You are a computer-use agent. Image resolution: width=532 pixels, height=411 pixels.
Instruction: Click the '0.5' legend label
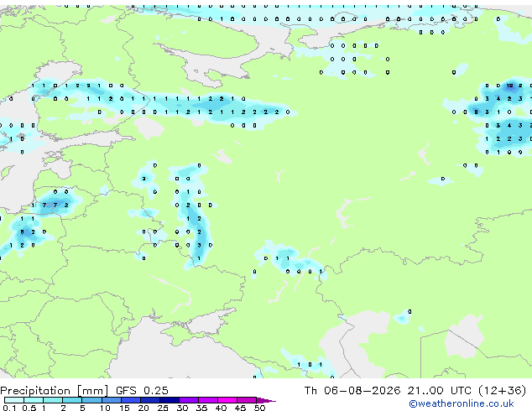(29, 408)
